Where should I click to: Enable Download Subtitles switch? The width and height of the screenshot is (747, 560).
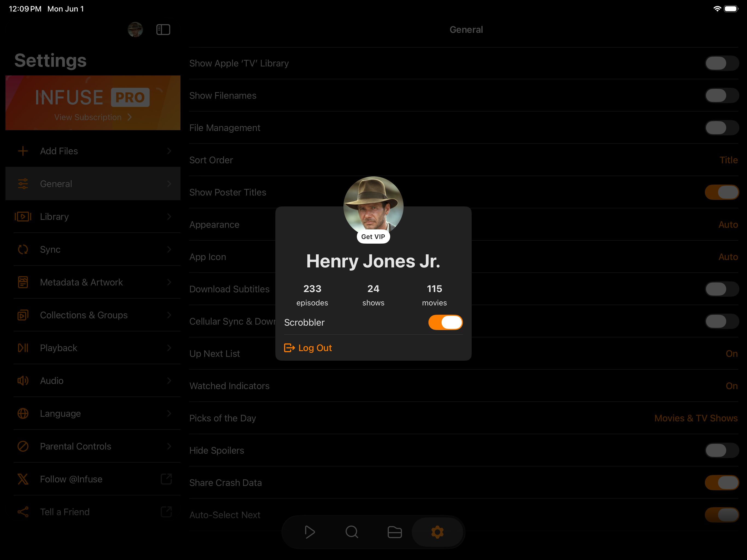(x=722, y=289)
